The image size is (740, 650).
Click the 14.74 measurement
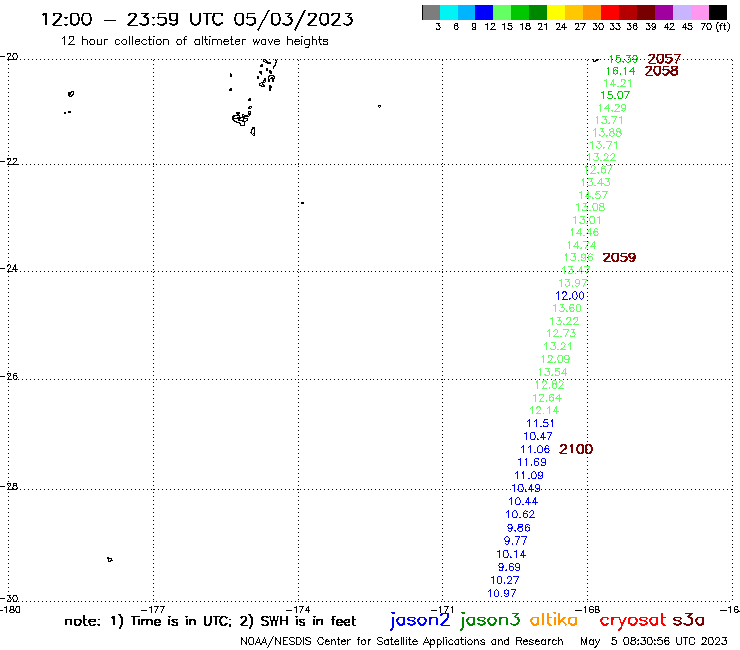coord(581,245)
